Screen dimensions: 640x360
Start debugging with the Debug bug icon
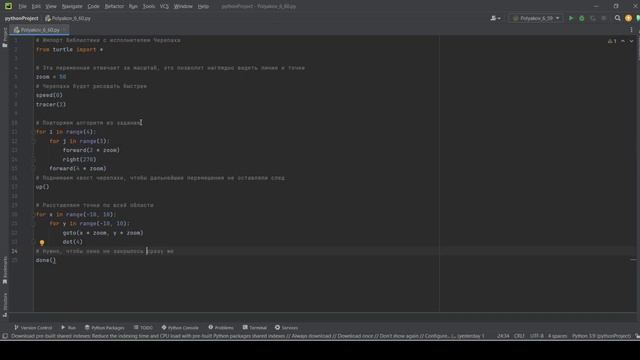[x=582, y=18]
